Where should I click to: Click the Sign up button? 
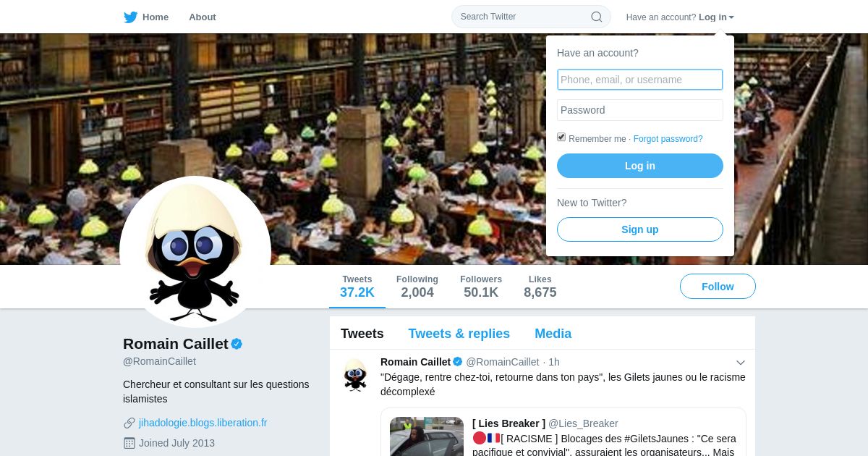click(640, 229)
